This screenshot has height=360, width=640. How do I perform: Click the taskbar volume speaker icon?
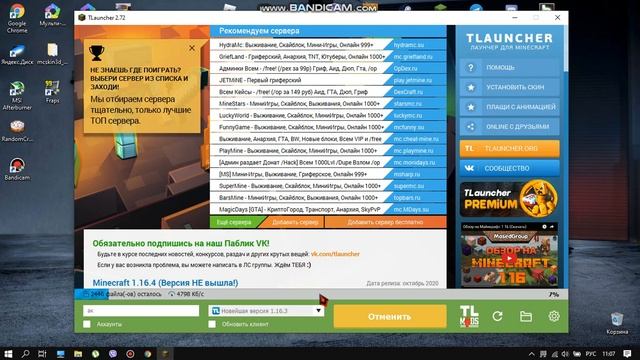pyautogui.click(x=565, y=354)
